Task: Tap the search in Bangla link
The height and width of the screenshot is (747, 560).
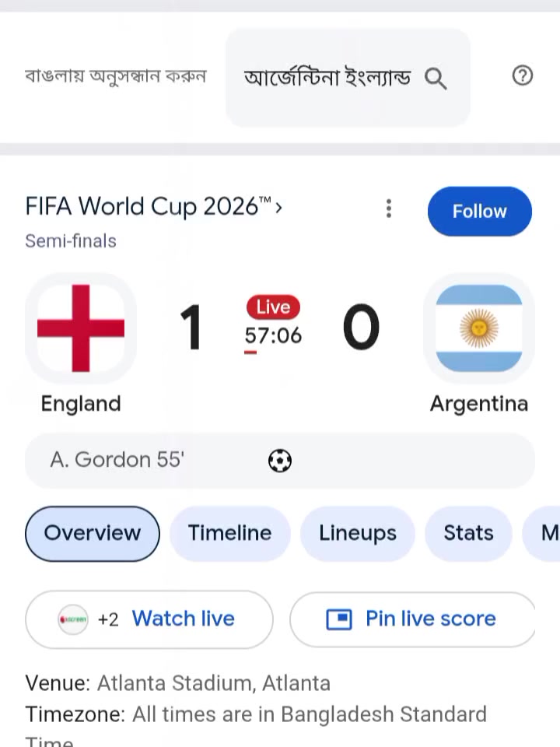Action: click(115, 76)
